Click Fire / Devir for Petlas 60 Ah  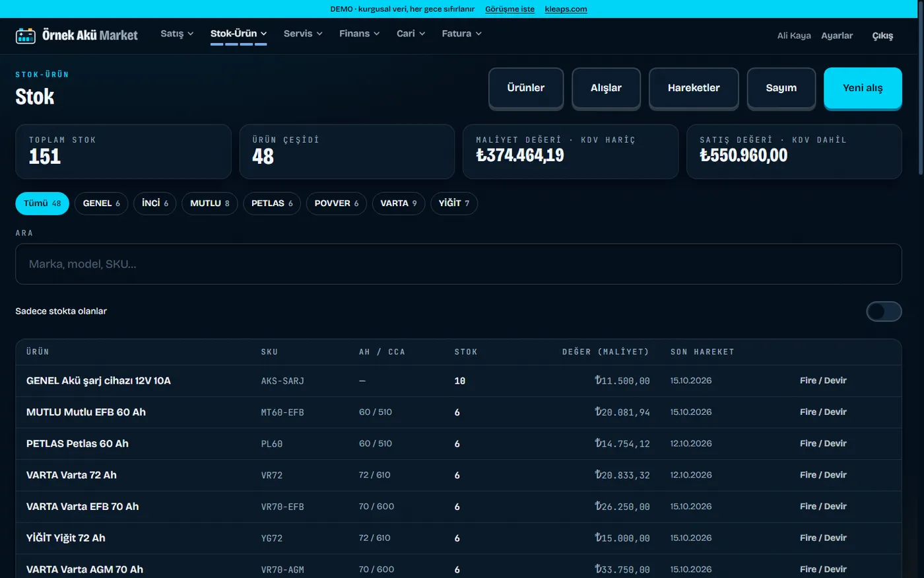pyautogui.click(x=823, y=443)
